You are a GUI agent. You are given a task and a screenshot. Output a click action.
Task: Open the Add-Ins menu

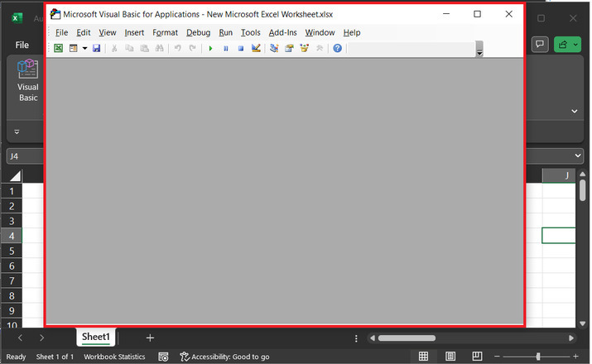click(x=283, y=33)
